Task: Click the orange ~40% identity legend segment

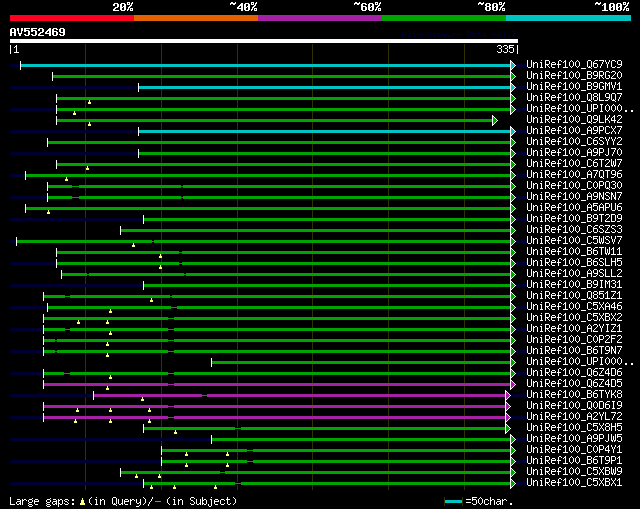Action: point(196,18)
